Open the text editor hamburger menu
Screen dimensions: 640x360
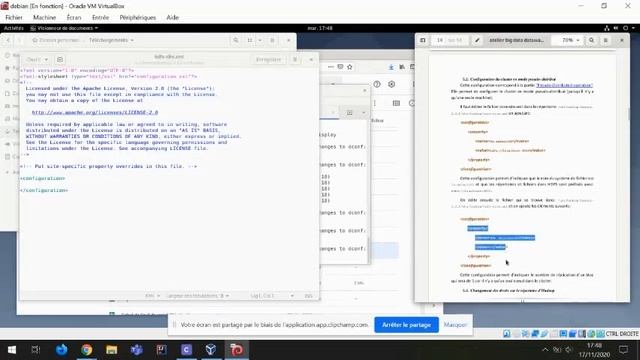tap(295, 60)
